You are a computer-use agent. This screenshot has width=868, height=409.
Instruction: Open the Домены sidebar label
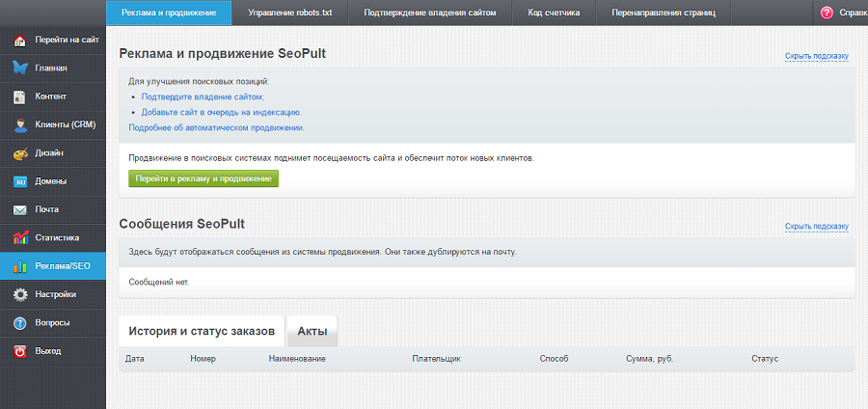51,181
